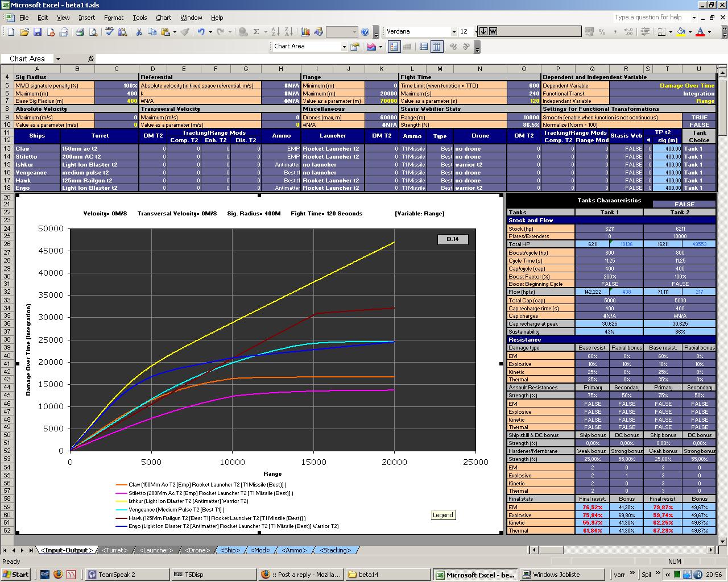Expand the Chart Objects dropdown showing Chart Area

tap(344, 47)
